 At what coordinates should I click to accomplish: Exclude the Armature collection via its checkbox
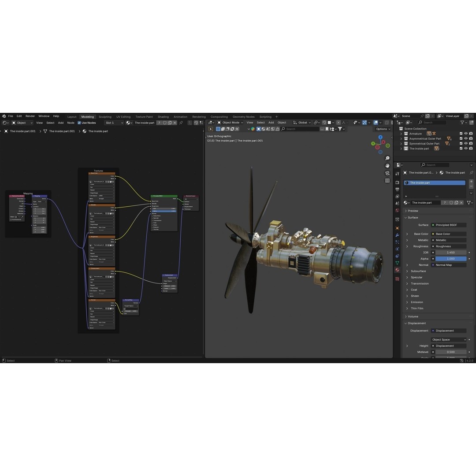click(x=461, y=134)
